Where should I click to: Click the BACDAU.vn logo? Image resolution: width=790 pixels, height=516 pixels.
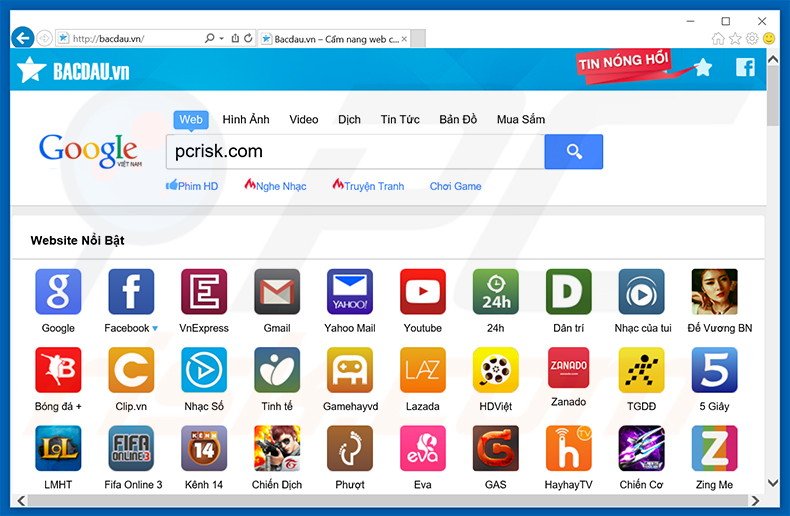tap(73, 71)
